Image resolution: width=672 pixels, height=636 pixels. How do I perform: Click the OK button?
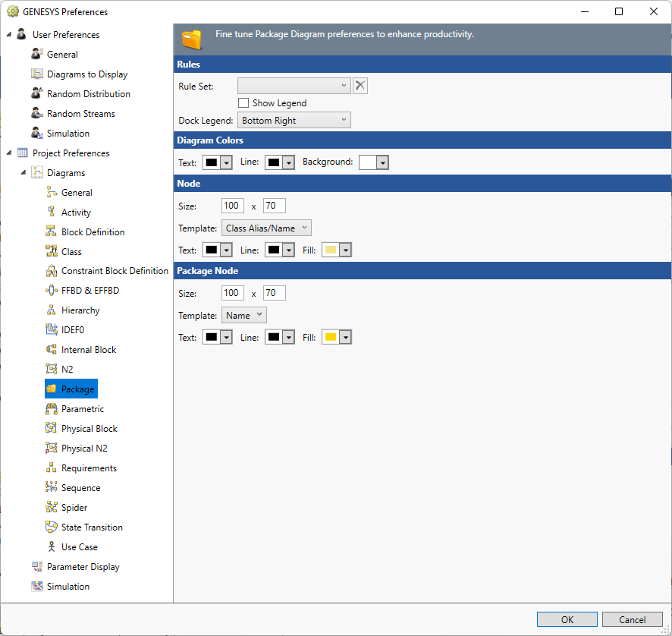tap(567, 619)
